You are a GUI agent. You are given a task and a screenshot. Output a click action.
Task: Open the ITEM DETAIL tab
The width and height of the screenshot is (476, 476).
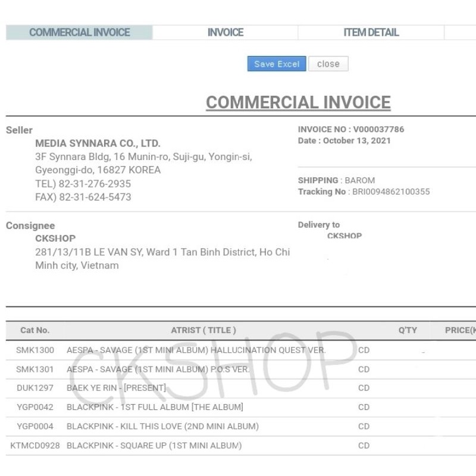pos(371,33)
